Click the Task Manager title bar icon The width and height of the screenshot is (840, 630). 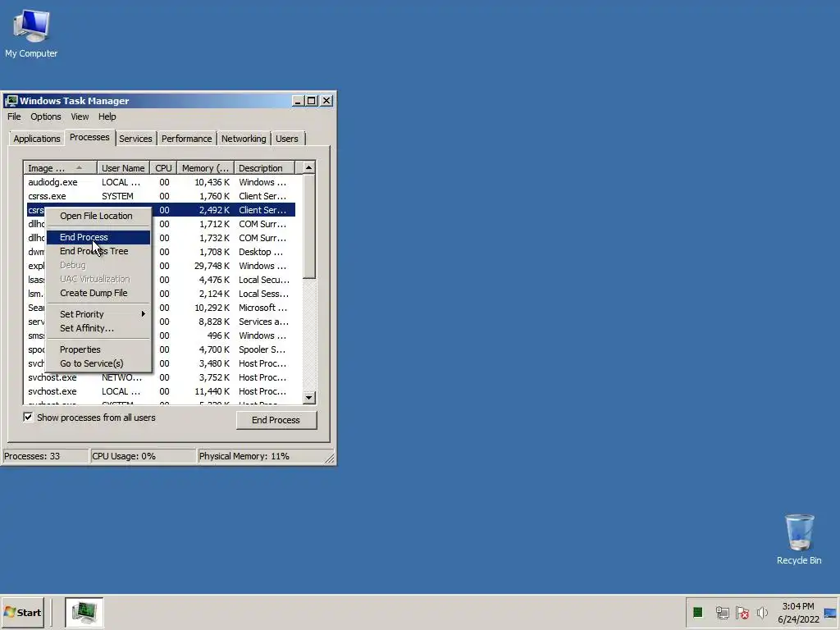11,101
